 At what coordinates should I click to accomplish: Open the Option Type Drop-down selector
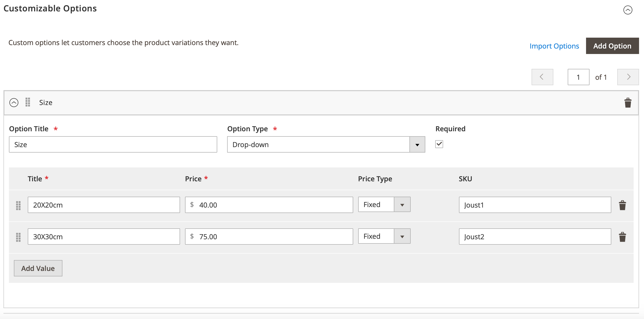[326, 144]
